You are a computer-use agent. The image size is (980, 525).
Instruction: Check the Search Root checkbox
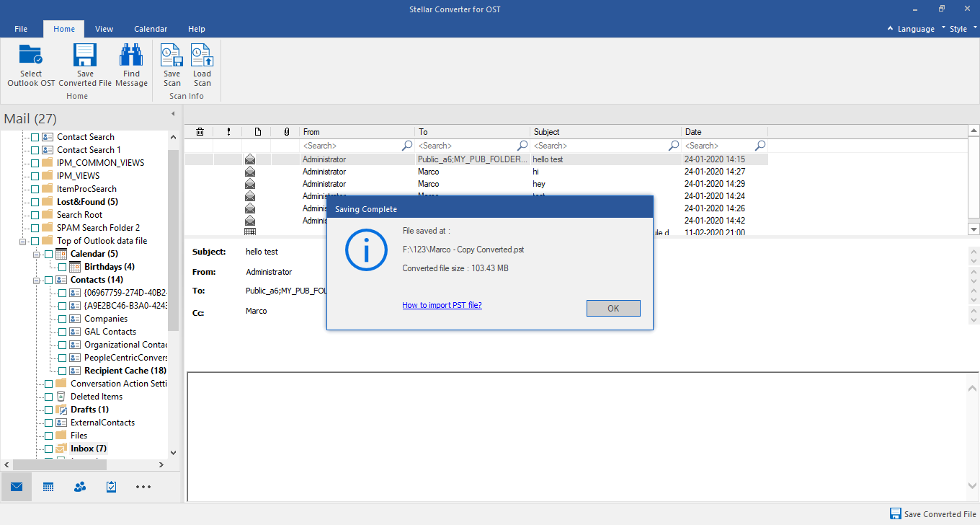pos(35,215)
